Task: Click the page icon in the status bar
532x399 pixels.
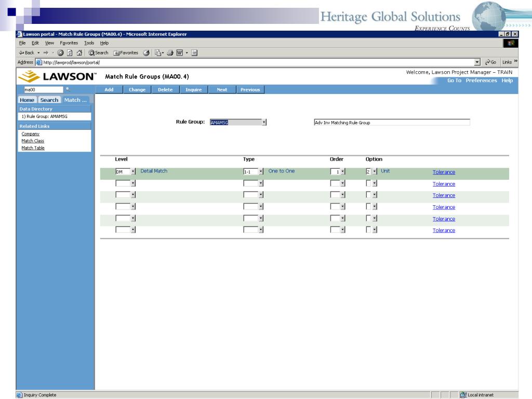Action: click(20, 395)
